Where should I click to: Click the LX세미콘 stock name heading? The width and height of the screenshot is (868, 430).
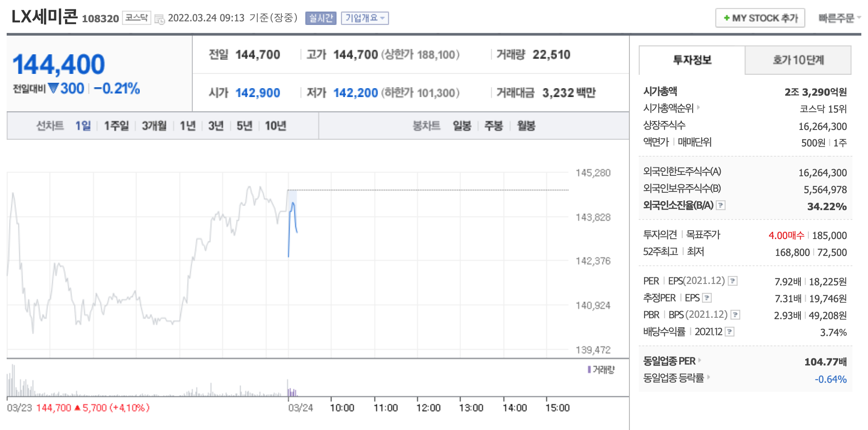(45, 16)
